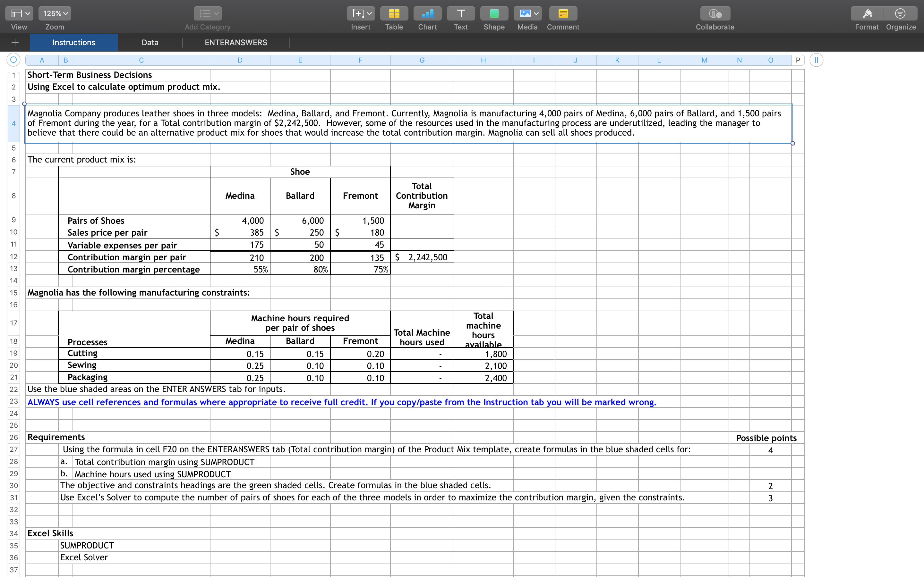Image resolution: width=924 pixels, height=577 pixels.
Task: Insert a Table using the Table icon
Action: pyautogui.click(x=394, y=13)
